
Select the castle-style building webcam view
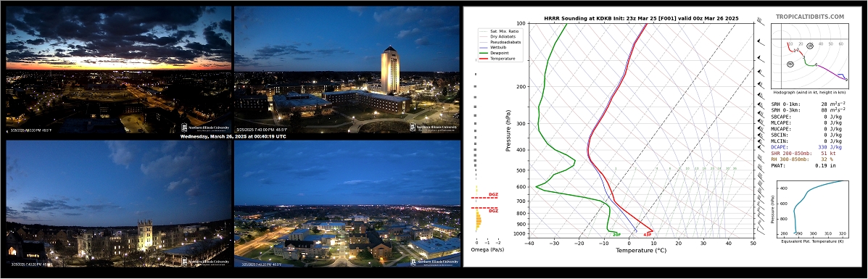click(x=118, y=203)
